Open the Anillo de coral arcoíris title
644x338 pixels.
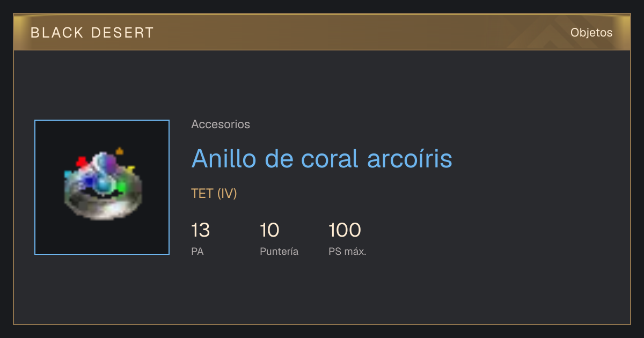321,158
